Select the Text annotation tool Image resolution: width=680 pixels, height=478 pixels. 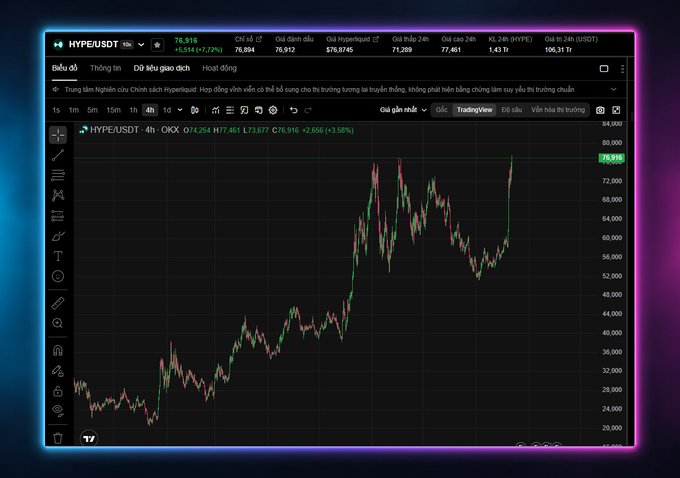[58, 256]
